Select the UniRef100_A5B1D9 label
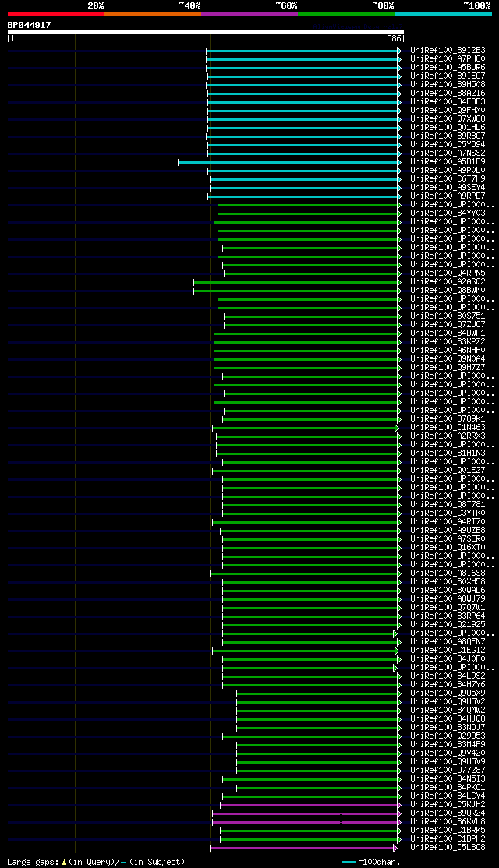499x868 pixels. pos(448,161)
